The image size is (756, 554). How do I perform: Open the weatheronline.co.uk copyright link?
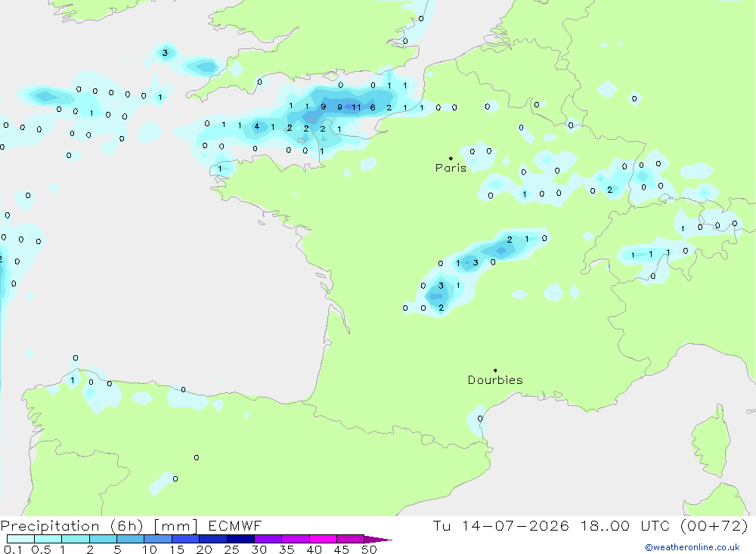(692, 547)
